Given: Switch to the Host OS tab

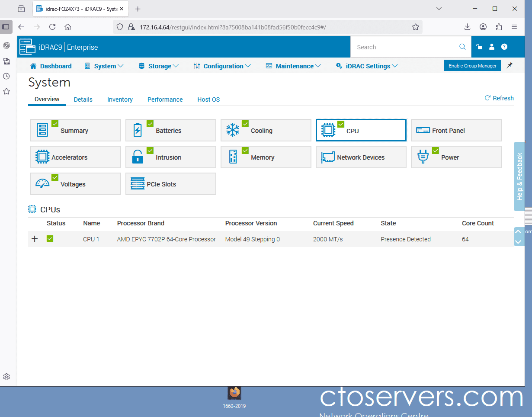Looking at the screenshot, I should (208, 99).
